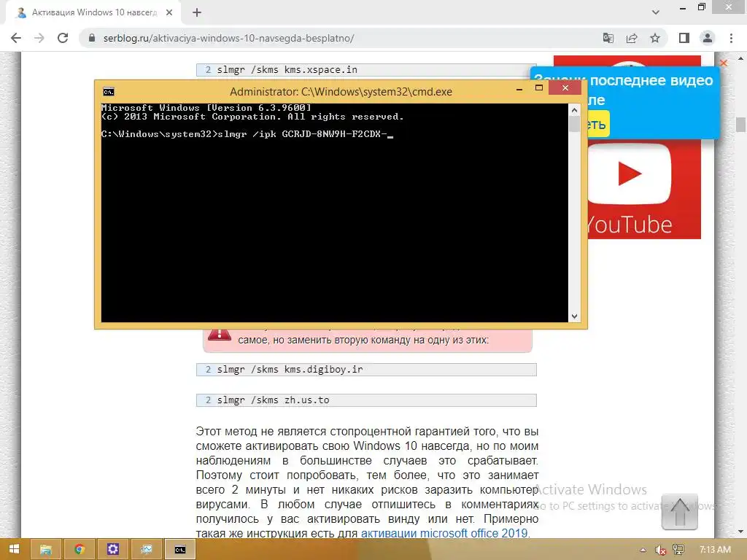Open cmd window system menu icon
The width and height of the screenshot is (747, 560).
[109, 92]
